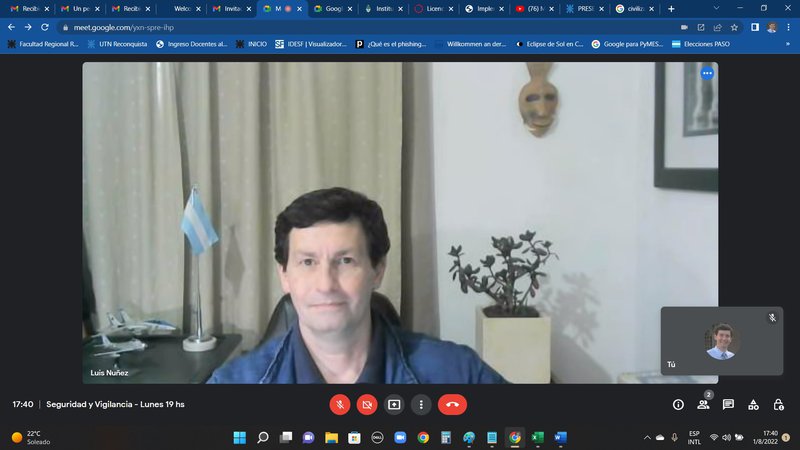This screenshot has height=450, width=800.
Task: Open more options menu in call controls
Action: (421, 405)
